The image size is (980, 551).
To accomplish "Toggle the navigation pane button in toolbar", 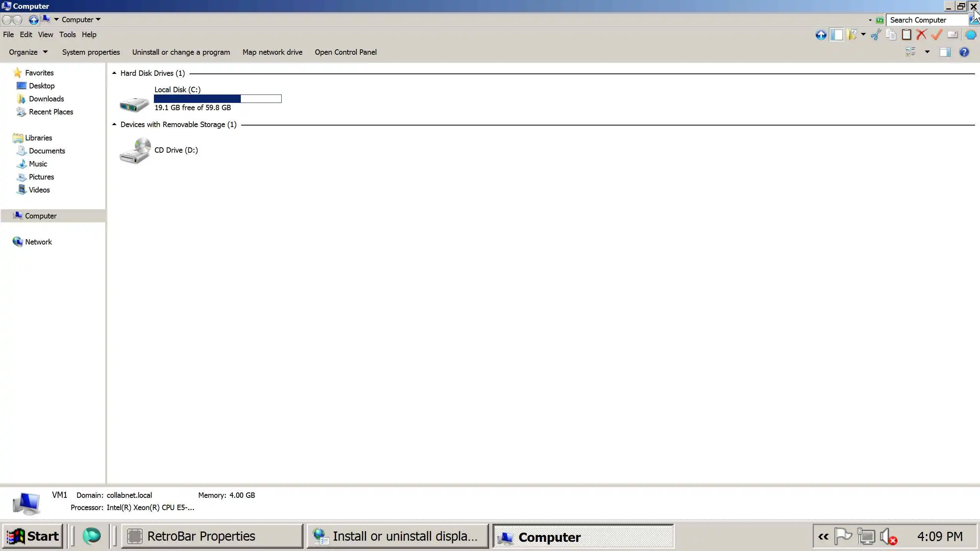I will [x=836, y=35].
